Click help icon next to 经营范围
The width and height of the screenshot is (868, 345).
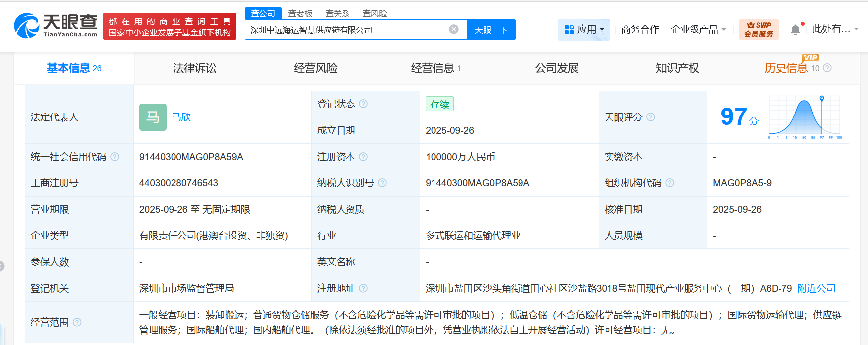coord(77,322)
